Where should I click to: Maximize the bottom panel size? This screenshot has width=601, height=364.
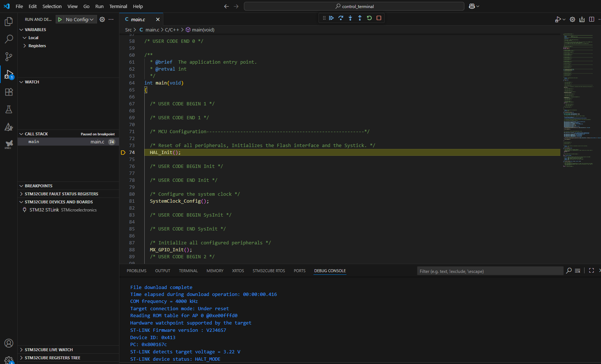[x=591, y=271]
